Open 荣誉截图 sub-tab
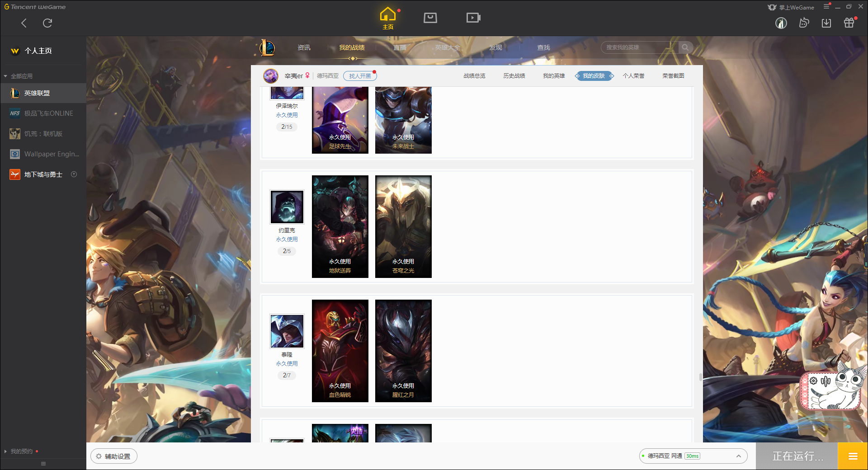 click(673, 76)
